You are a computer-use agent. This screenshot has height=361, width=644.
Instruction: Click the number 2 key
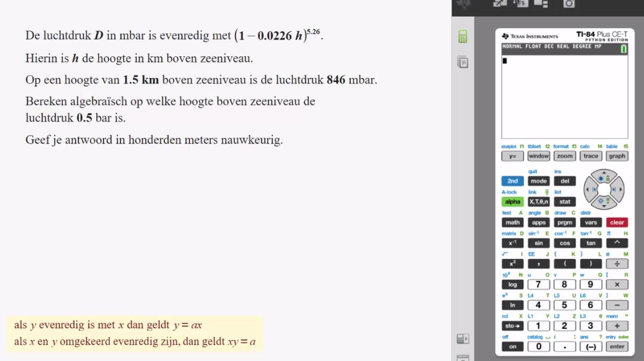[565, 326]
